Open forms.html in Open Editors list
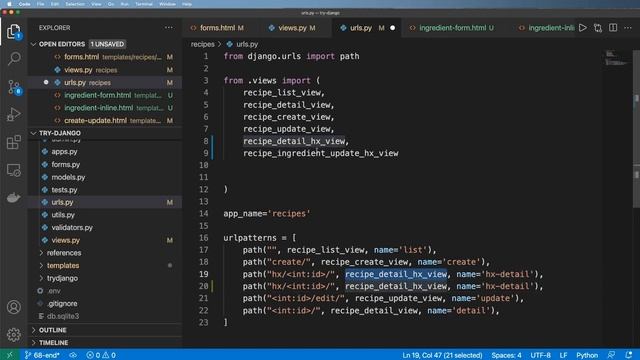 tap(105, 57)
